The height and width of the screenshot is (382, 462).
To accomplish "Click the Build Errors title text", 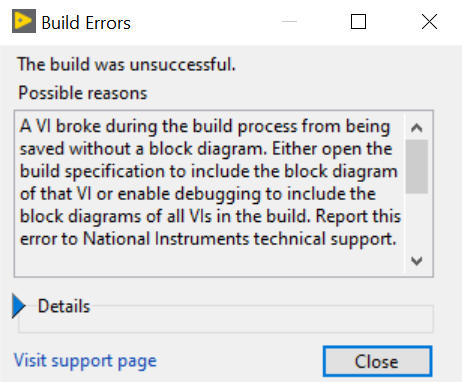I will click(86, 23).
